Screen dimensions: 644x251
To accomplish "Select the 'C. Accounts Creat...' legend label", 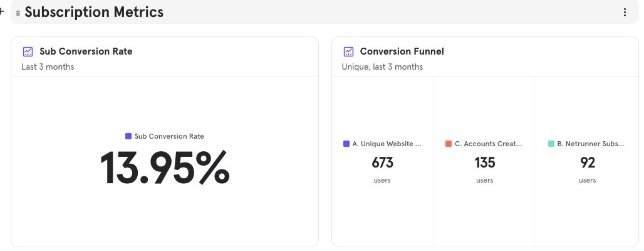I will 489,144.
